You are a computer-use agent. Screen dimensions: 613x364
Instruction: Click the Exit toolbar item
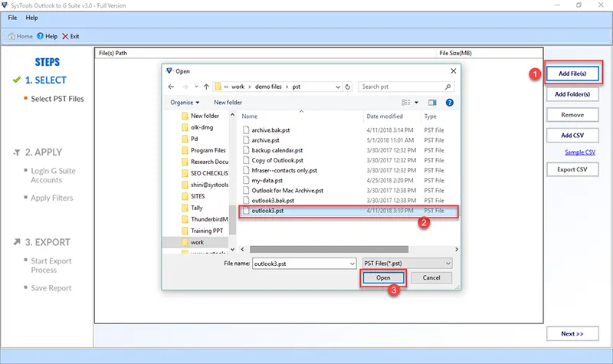70,36
